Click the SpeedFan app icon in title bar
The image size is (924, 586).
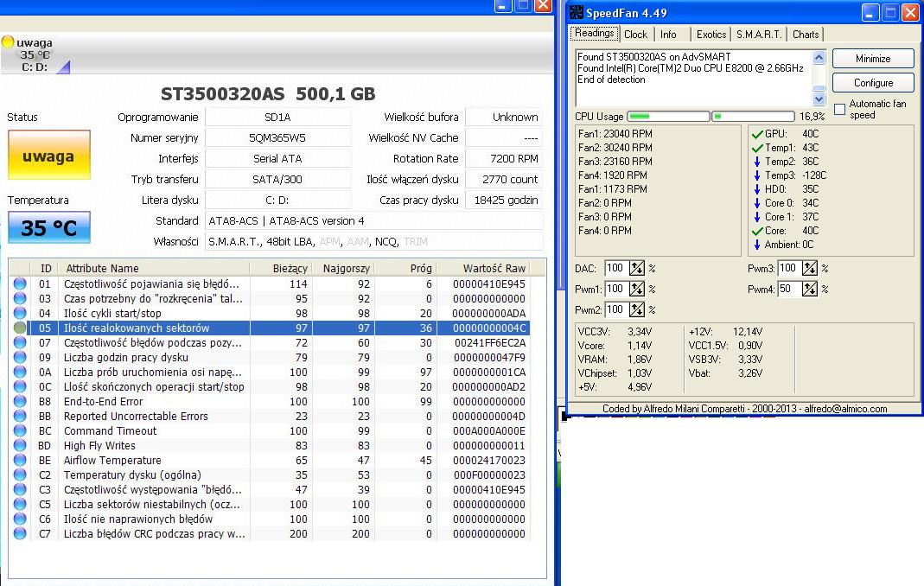tap(576, 12)
